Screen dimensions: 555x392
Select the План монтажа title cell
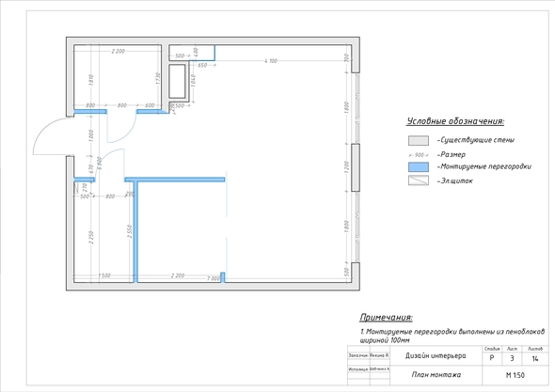(x=436, y=375)
